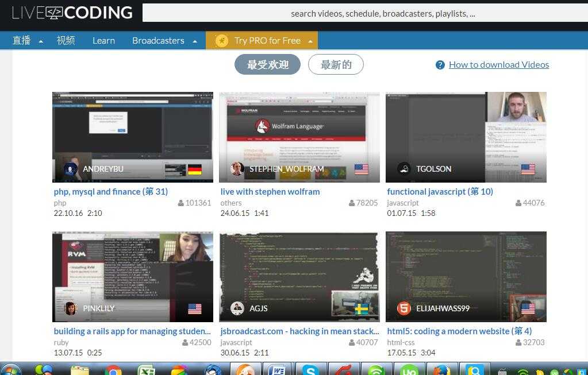Expand the Broadcasters dropdown arrow
588x375 pixels.
click(x=195, y=41)
